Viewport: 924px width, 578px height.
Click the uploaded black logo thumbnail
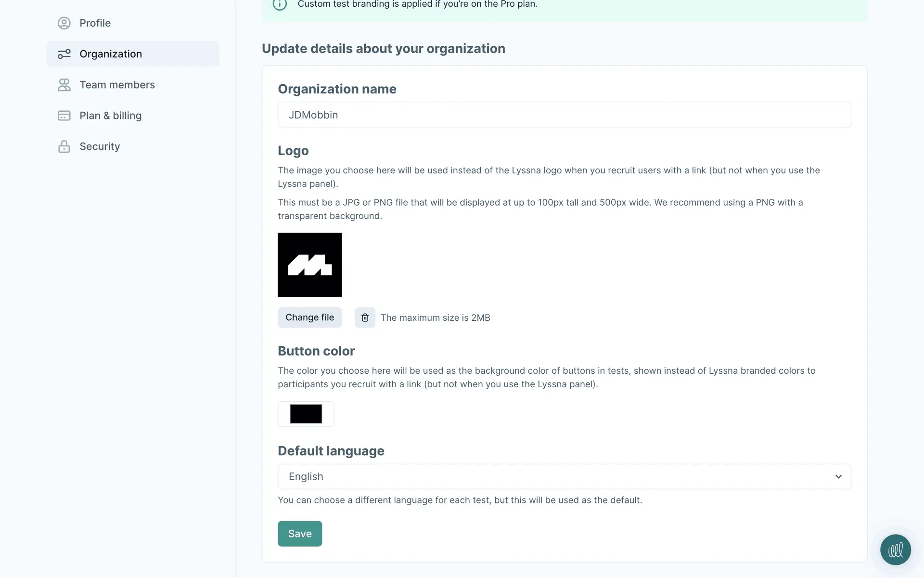pos(309,265)
